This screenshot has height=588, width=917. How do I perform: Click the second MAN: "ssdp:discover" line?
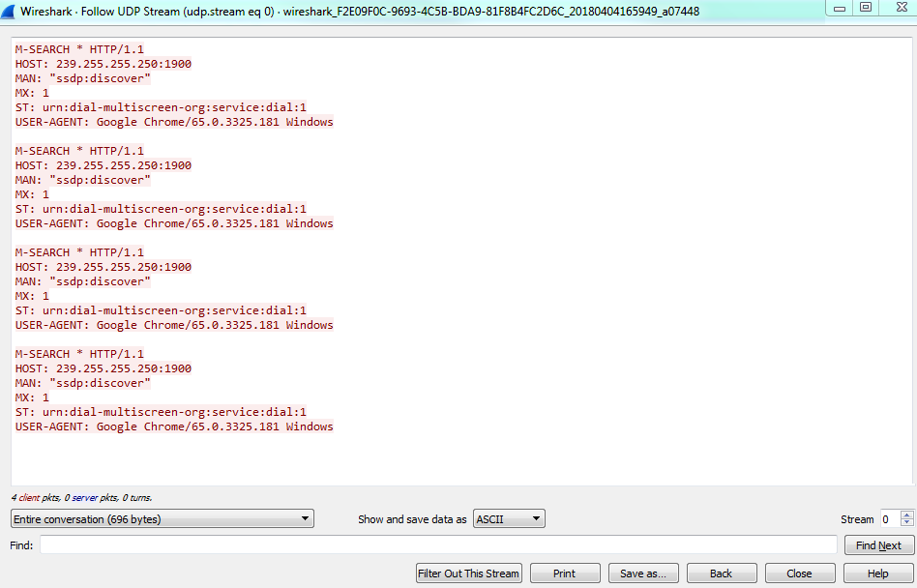point(83,180)
